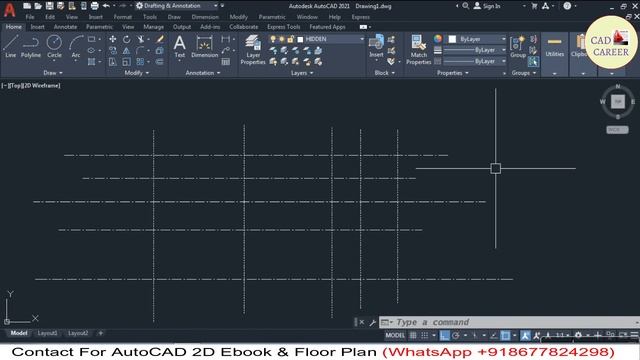Switch to the Layout1 tab
The image size is (640, 360).
point(47,333)
